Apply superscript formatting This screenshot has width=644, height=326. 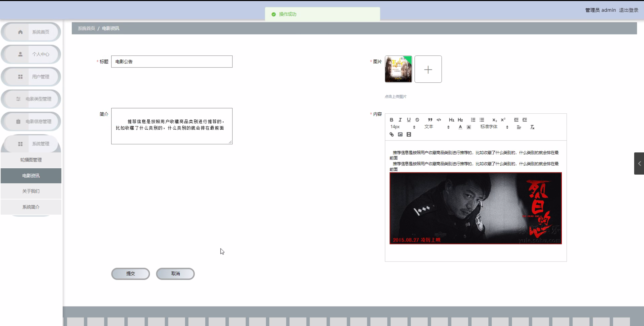503,120
